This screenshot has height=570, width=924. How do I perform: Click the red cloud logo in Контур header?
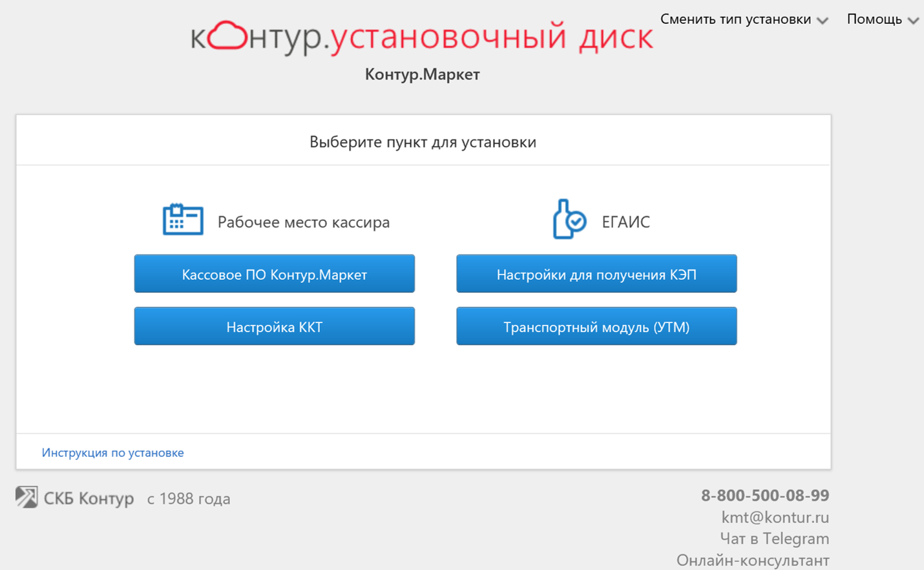228,35
